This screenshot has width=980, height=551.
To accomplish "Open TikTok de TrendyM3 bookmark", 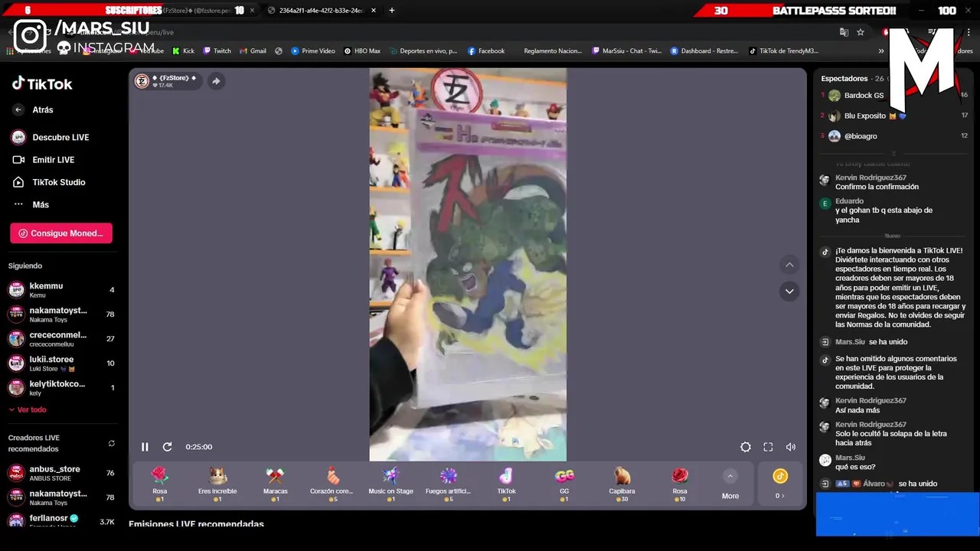I will pos(783,51).
